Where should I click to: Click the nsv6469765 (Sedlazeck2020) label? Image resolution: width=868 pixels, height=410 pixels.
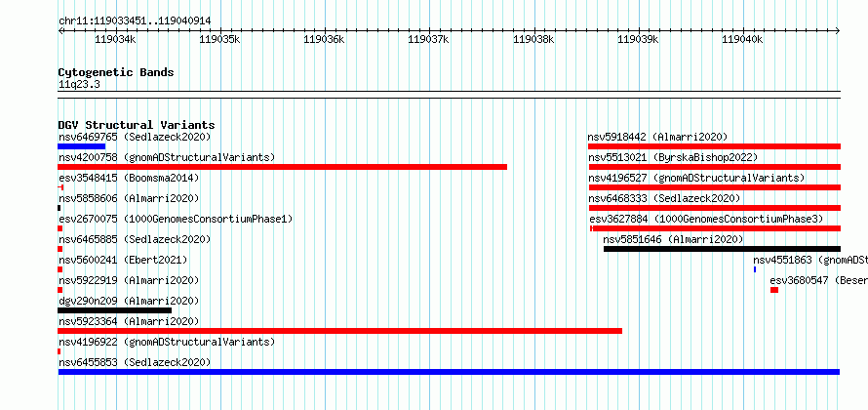click(135, 137)
